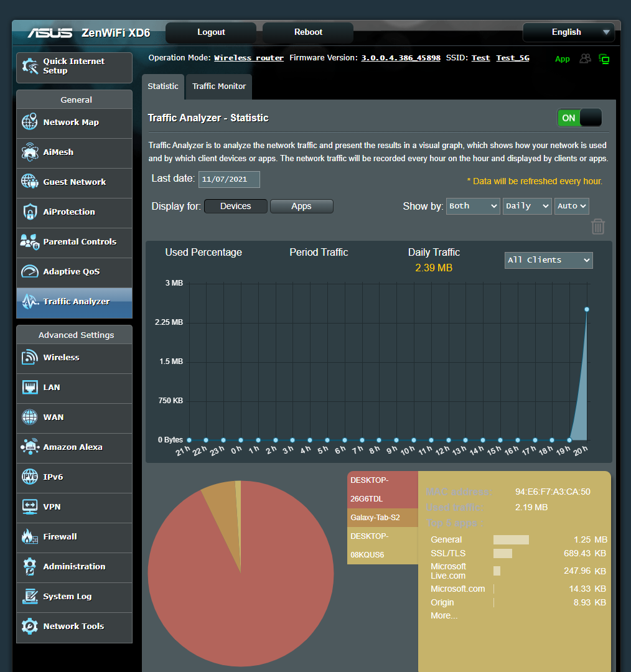631x672 pixels.
Task: Click the VPN monitor icon
Action: pyautogui.click(x=30, y=506)
